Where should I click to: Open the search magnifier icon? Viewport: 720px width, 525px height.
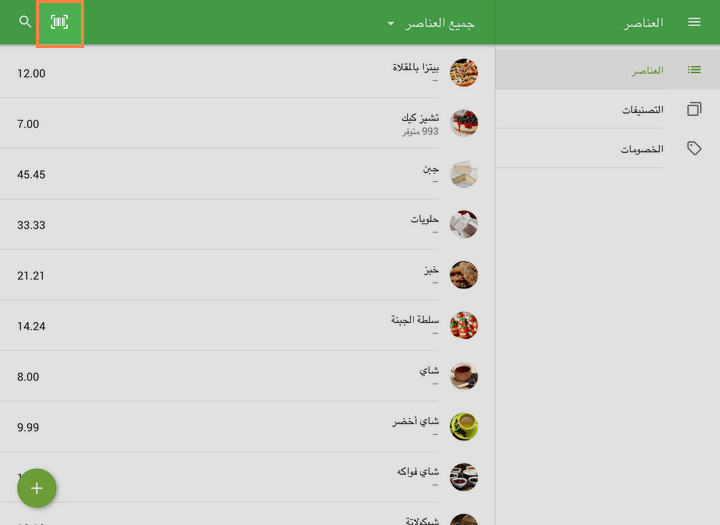tap(26, 22)
